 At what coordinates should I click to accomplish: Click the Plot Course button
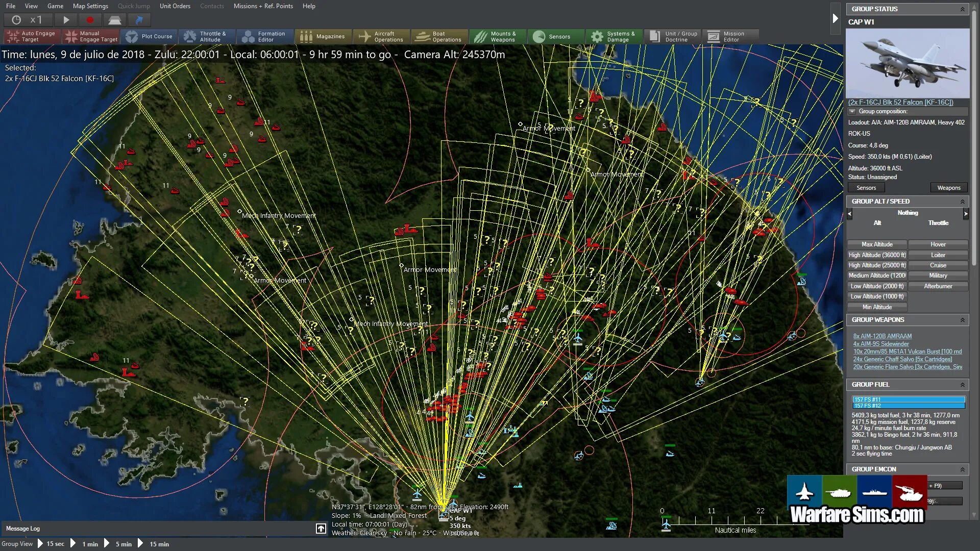(150, 36)
